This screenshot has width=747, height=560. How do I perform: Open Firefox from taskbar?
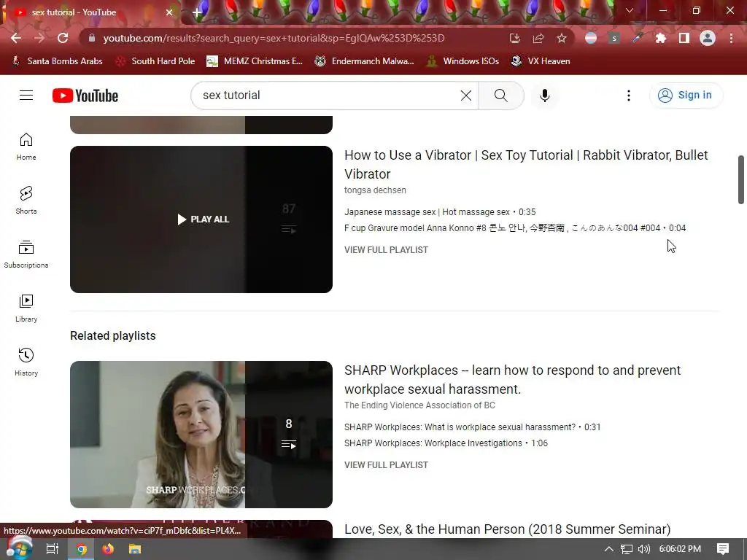click(x=108, y=549)
